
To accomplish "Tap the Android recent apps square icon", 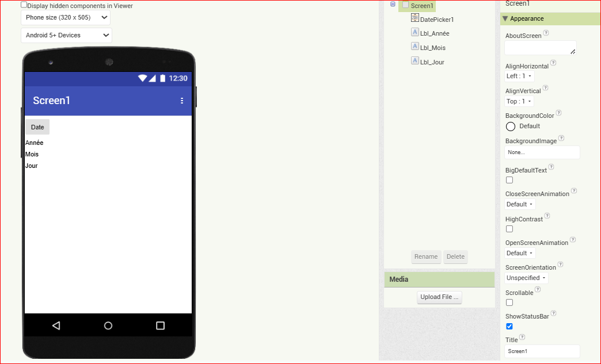I will [x=160, y=325].
